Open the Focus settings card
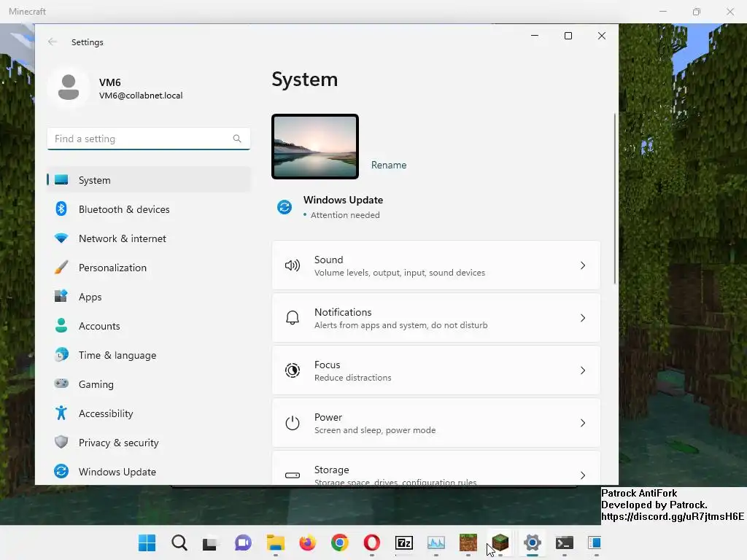The image size is (747, 560). pyautogui.click(x=436, y=370)
